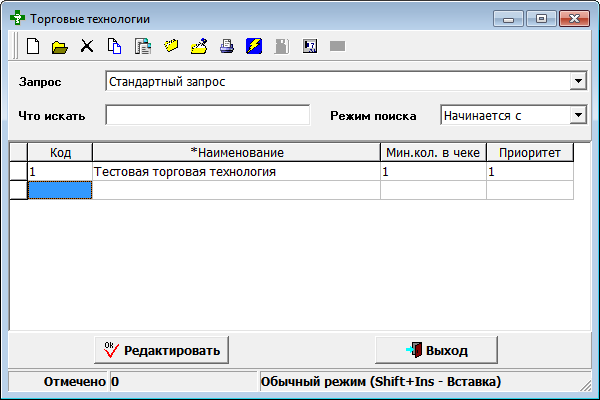Click the Мин.кол. в чеке cell of Тестовая торговая технология row

tap(433, 171)
